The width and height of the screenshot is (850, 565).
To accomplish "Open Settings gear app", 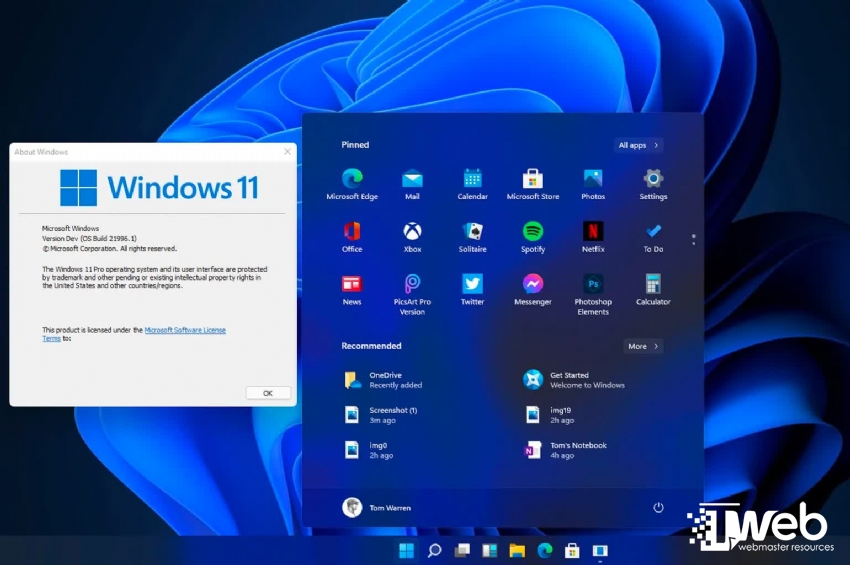I will click(x=653, y=184).
